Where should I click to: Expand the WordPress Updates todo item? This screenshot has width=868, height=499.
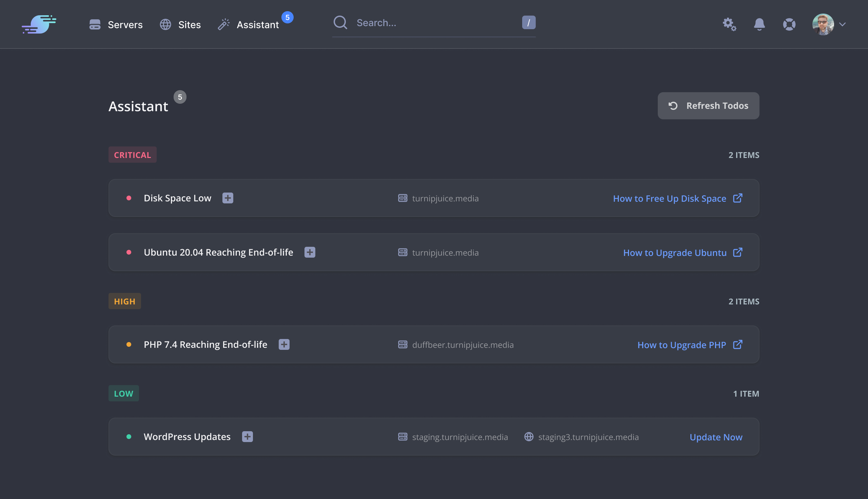247,437
